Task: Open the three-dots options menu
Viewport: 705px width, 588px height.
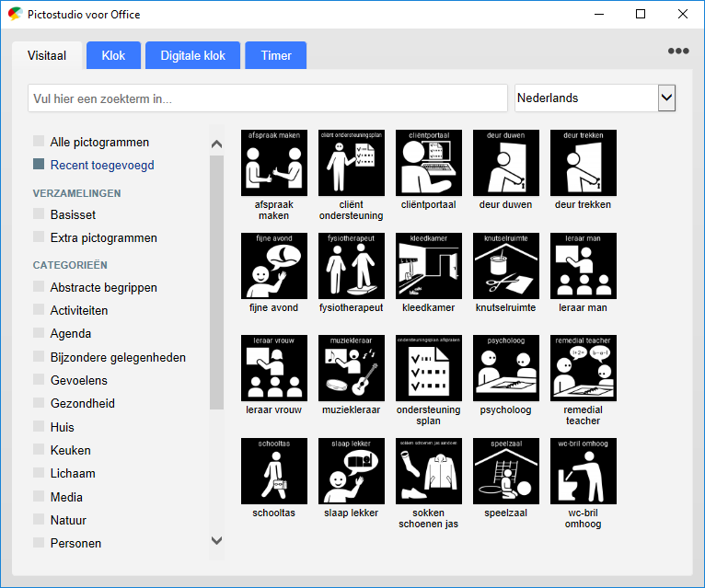Action: click(x=678, y=51)
